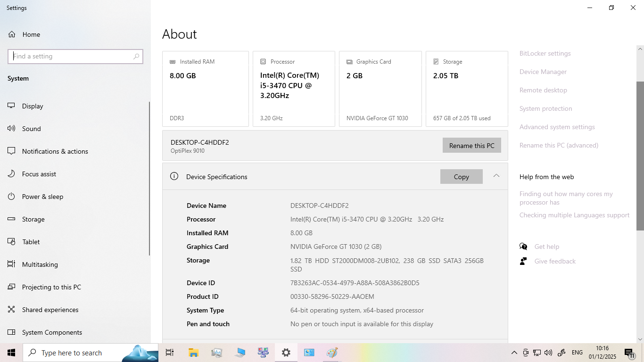
Task: Click the Home icon in the sidebar
Action: 12,34
